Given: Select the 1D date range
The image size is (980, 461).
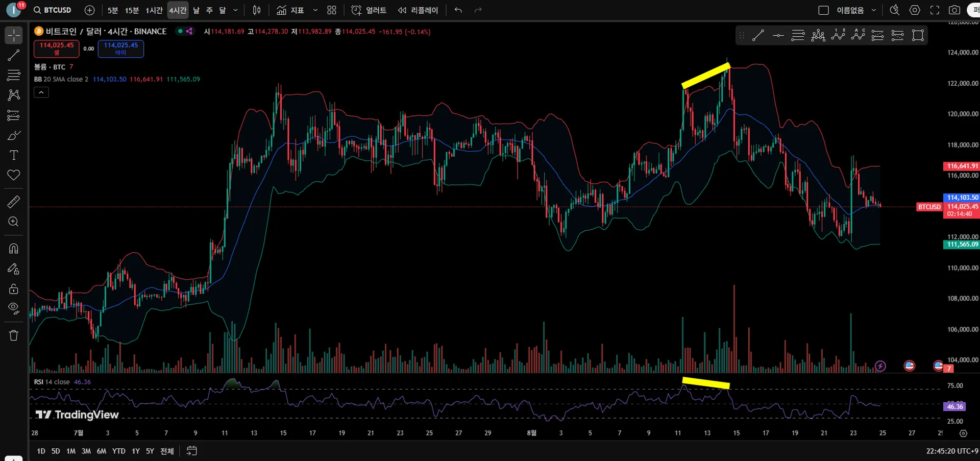Looking at the screenshot, I should [x=41, y=451].
